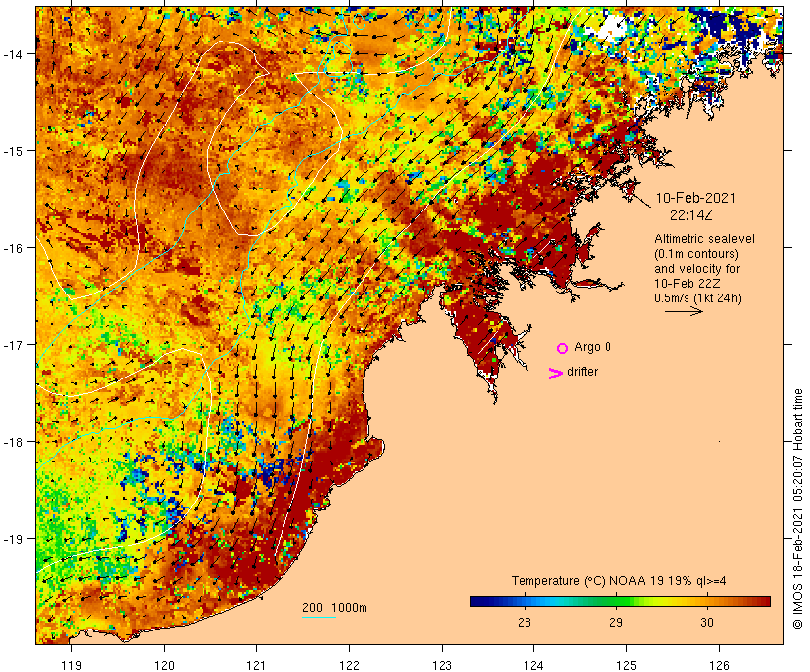Screen dimensions: 810x672
Task: Click the 'Argo 0' legend label
Action: [593, 347]
